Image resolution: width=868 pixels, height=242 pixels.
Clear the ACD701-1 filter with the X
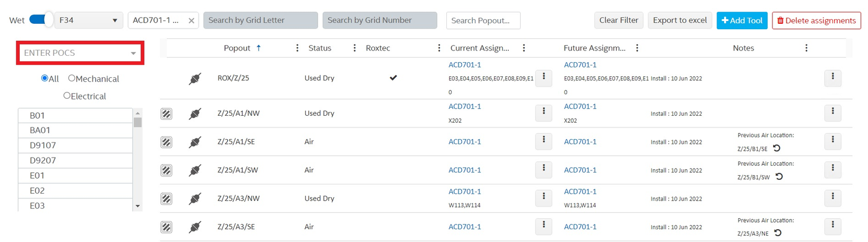191,20
